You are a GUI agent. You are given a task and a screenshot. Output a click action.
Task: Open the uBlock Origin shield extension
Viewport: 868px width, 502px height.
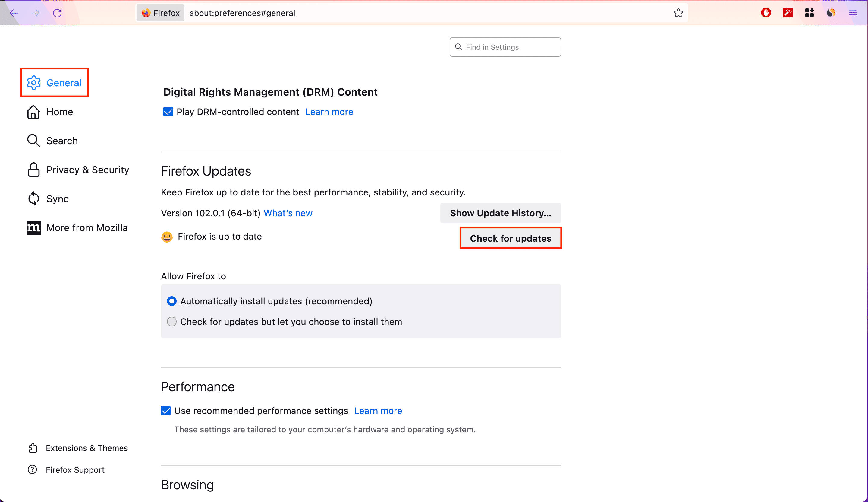point(766,13)
